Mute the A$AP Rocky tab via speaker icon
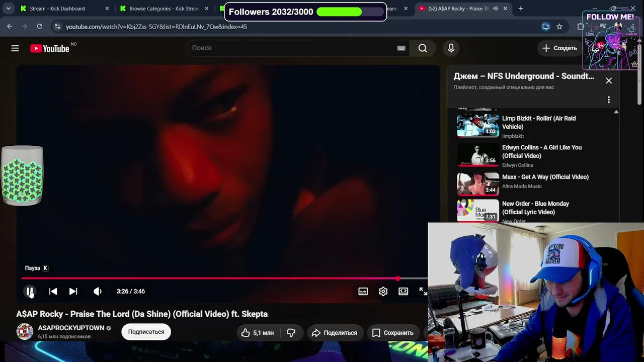The width and height of the screenshot is (644, 362). tap(496, 9)
